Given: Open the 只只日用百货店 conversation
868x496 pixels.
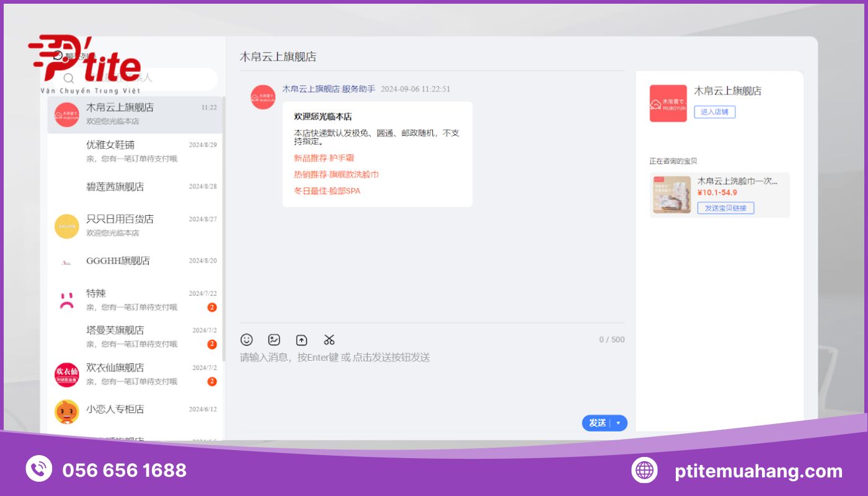Looking at the screenshot, I should (x=135, y=226).
